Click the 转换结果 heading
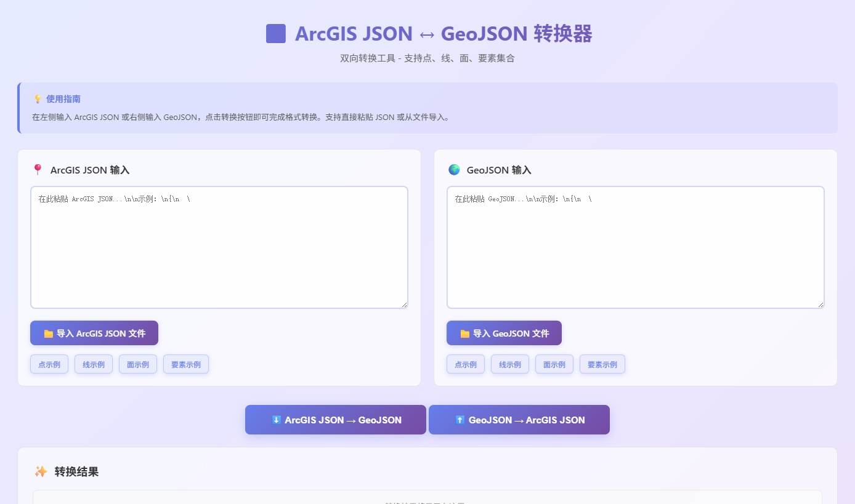This screenshot has height=504, width=855. (76, 471)
